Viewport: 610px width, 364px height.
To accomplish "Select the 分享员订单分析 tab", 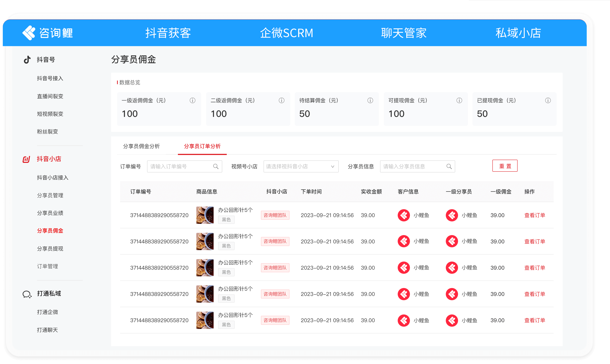I will 202,146.
